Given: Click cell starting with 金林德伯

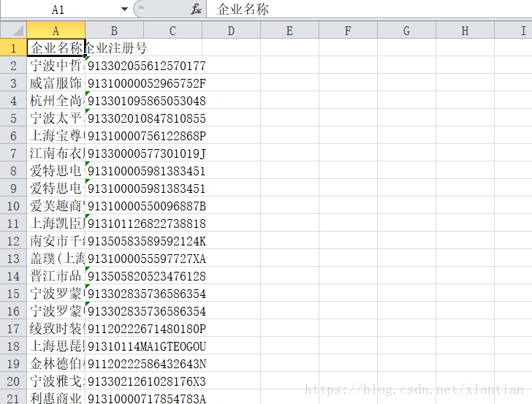Looking at the screenshot, I should [56, 364].
